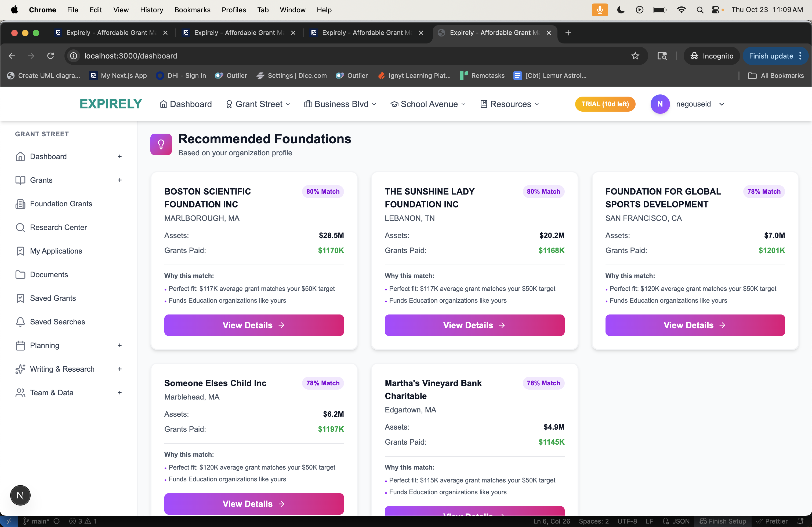The image size is (812, 527).
Task: View Details for Boston Scientific Foundation
Action: coord(253,325)
